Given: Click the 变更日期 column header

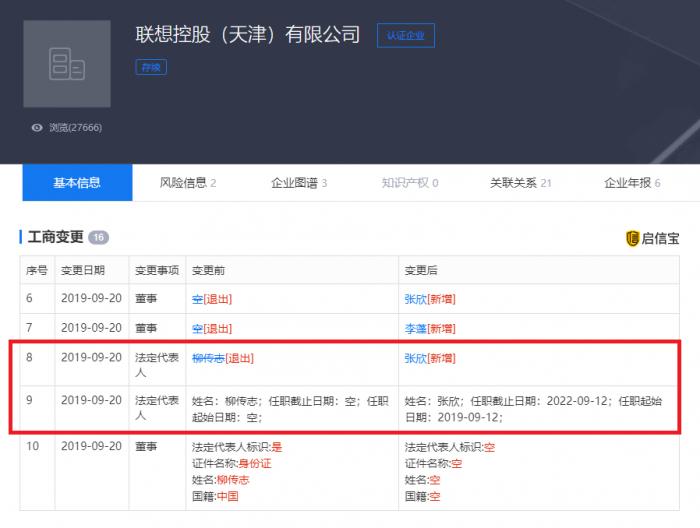Looking at the screenshot, I should point(82,270).
